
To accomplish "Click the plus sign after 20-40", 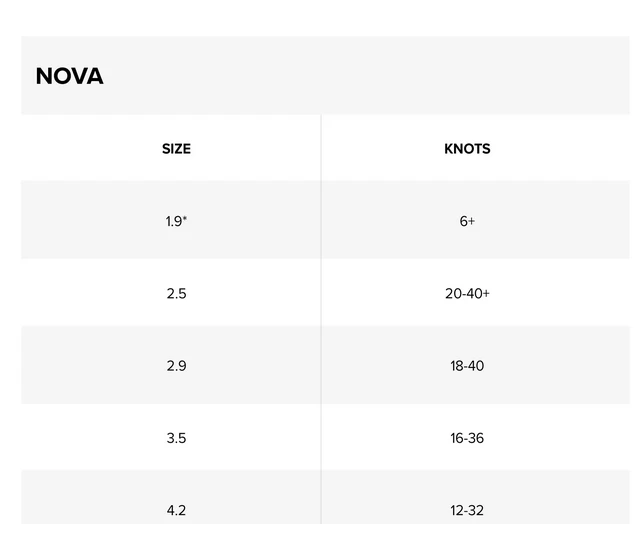I will pyautogui.click(x=486, y=294).
